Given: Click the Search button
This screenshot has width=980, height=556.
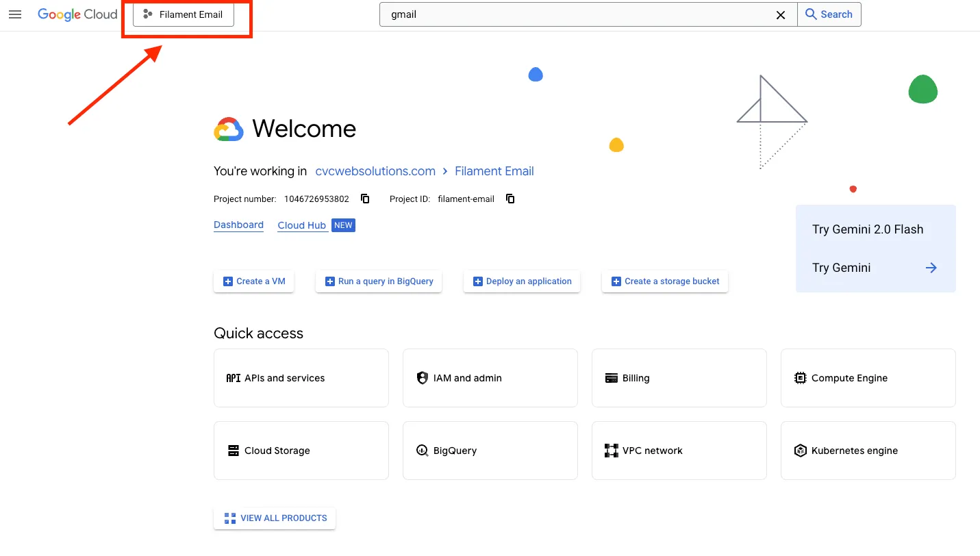Looking at the screenshot, I should click(829, 14).
